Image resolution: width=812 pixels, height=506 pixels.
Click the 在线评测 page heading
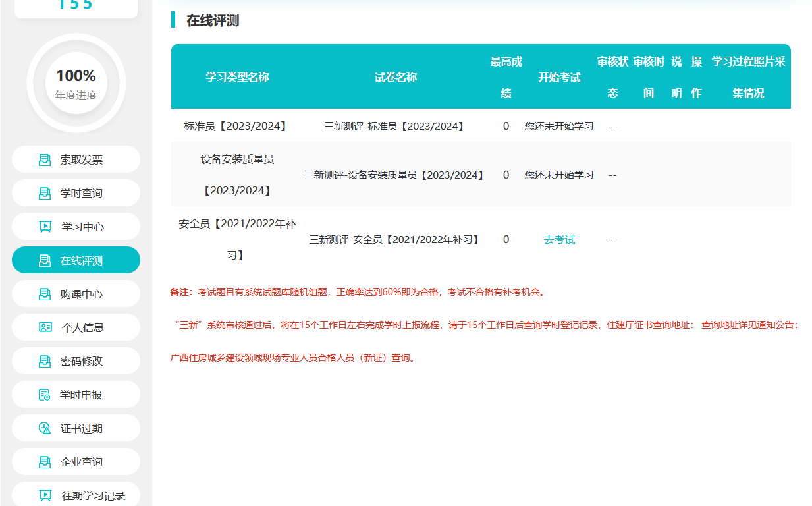tap(213, 20)
